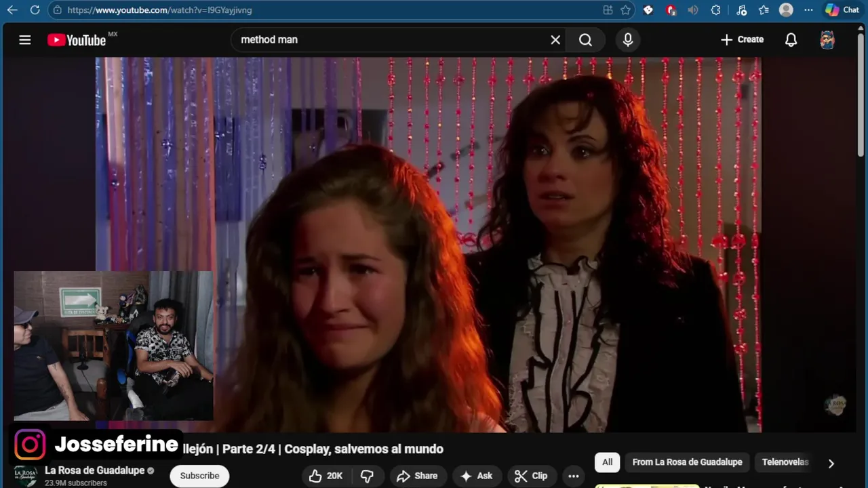Image resolution: width=868 pixels, height=488 pixels.
Task: Open the YouTube hamburger guide menu
Action: coord(25,40)
